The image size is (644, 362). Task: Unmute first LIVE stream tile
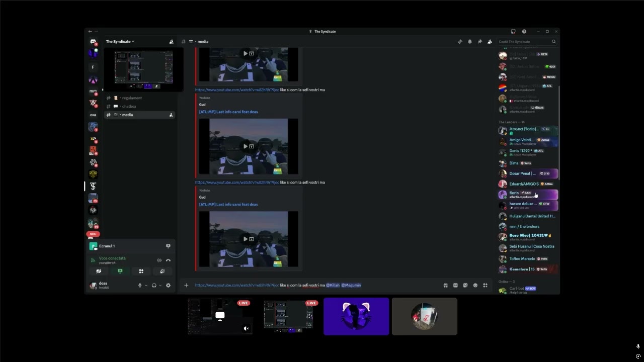pyautogui.click(x=246, y=328)
